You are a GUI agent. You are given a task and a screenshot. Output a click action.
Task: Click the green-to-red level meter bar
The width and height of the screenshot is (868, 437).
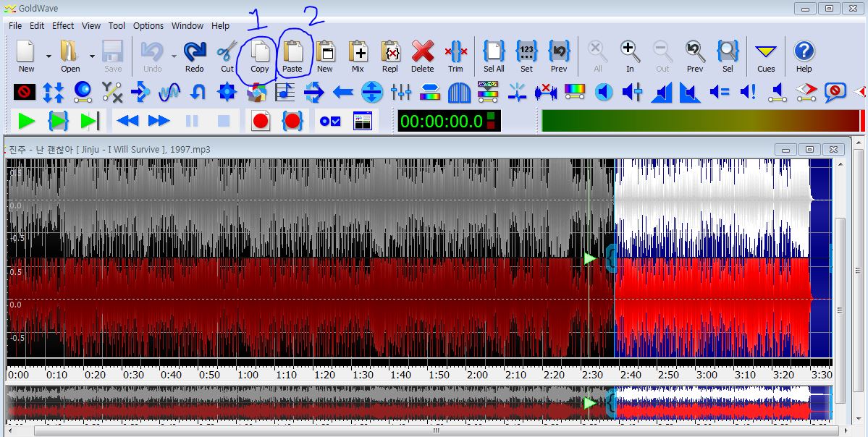pyautogui.click(x=703, y=121)
